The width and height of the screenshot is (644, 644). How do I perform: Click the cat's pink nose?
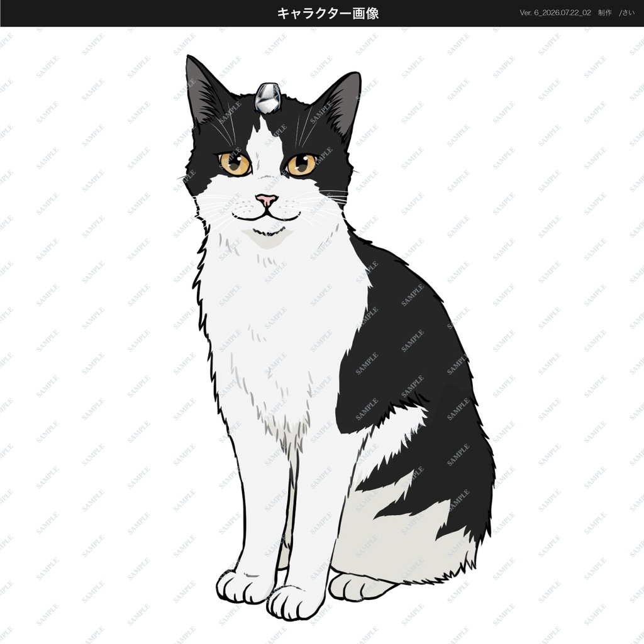click(267, 200)
